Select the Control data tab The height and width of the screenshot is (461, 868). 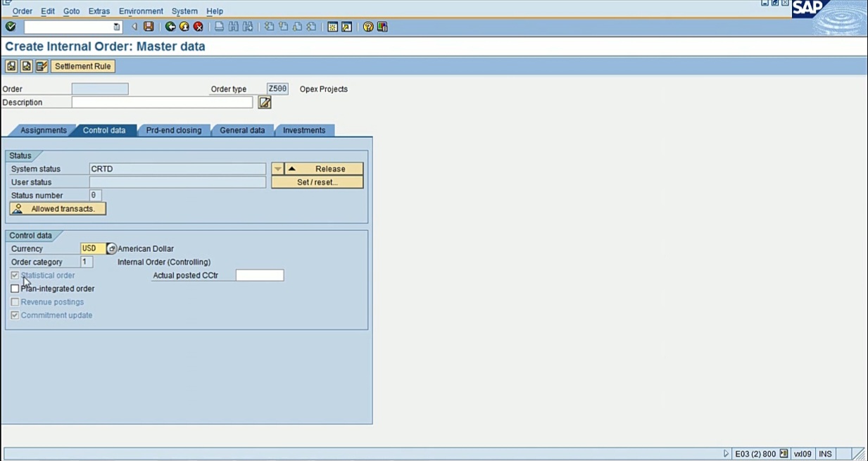104,130
